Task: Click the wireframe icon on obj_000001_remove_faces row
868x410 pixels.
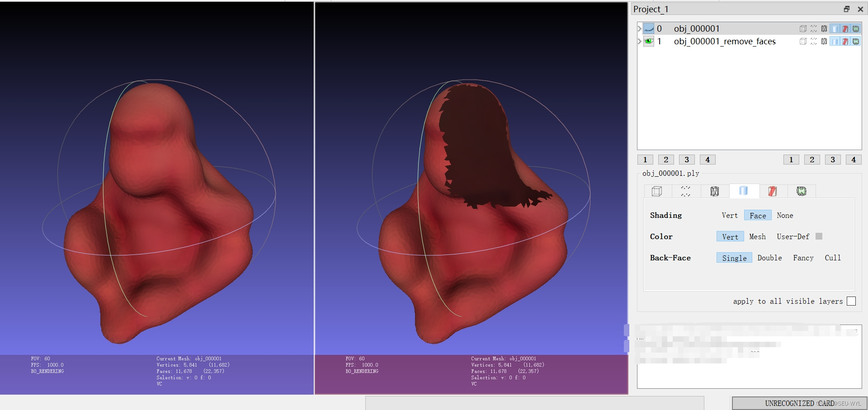Action: pos(824,41)
